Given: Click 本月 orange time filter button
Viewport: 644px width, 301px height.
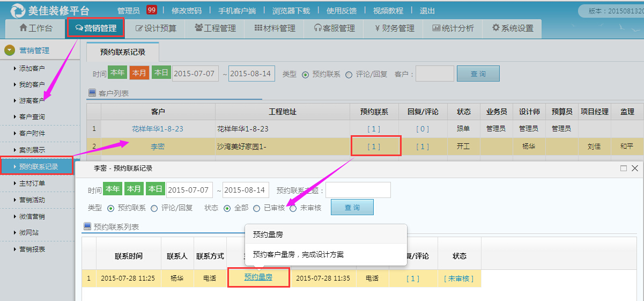Looking at the screenshot, I should (x=139, y=73).
